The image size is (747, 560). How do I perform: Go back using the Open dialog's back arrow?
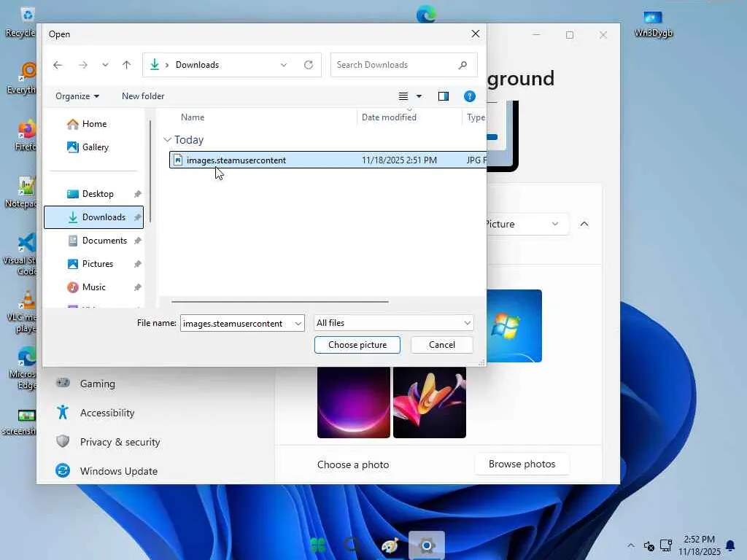(58, 65)
